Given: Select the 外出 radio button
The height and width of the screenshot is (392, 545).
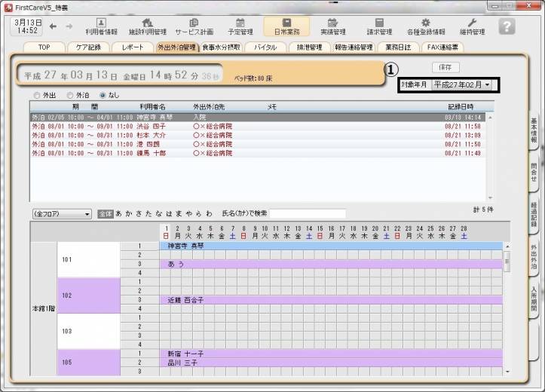Looking at the screenshot, I should point(37,96).
